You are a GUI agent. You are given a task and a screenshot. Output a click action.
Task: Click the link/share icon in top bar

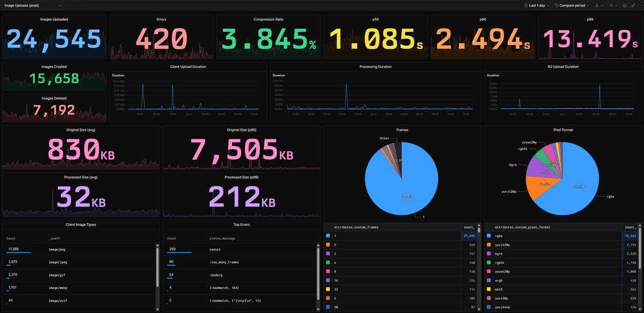pos(634,5)
